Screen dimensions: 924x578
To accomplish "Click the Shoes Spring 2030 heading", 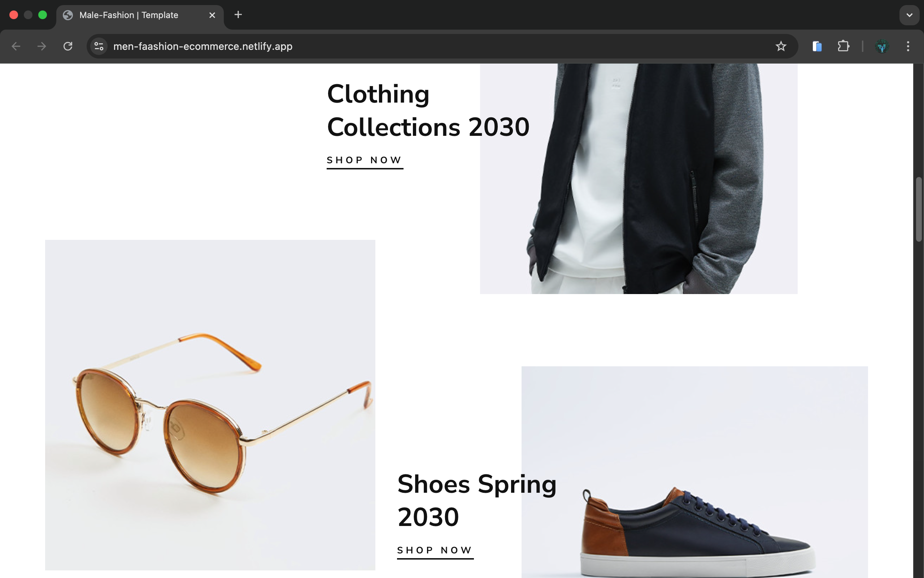I will (477, 500).
